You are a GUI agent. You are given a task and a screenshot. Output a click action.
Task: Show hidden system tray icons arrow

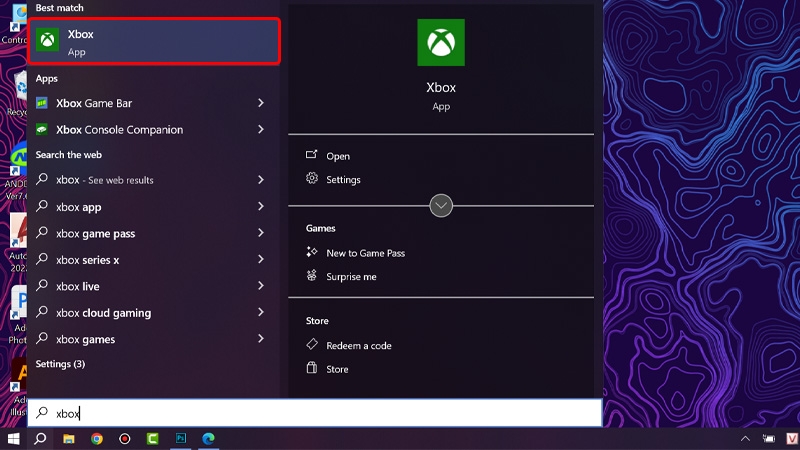coord(745,439)
